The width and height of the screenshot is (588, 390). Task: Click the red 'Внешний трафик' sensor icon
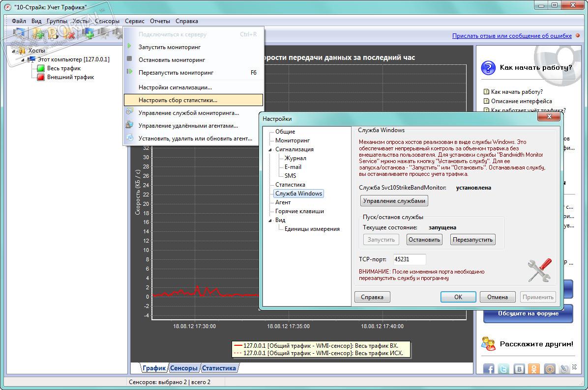[41, 77]
